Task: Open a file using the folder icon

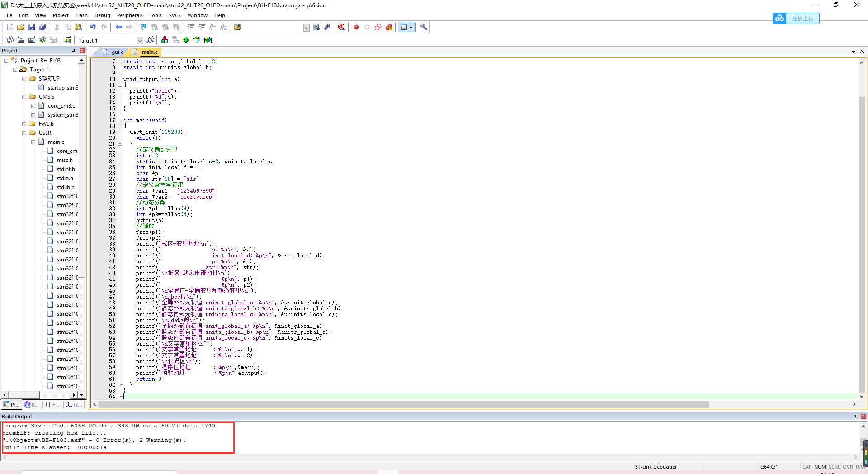Action: pos(21,27)
